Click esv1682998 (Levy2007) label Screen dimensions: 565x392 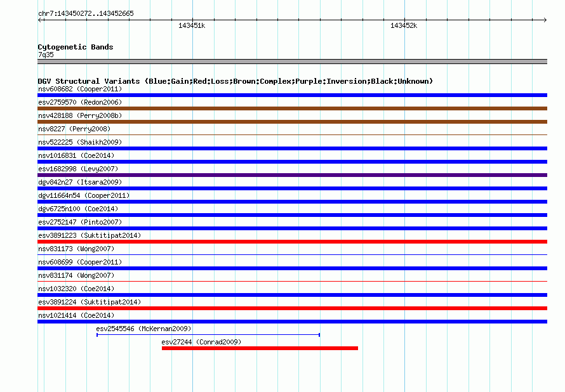78,169
